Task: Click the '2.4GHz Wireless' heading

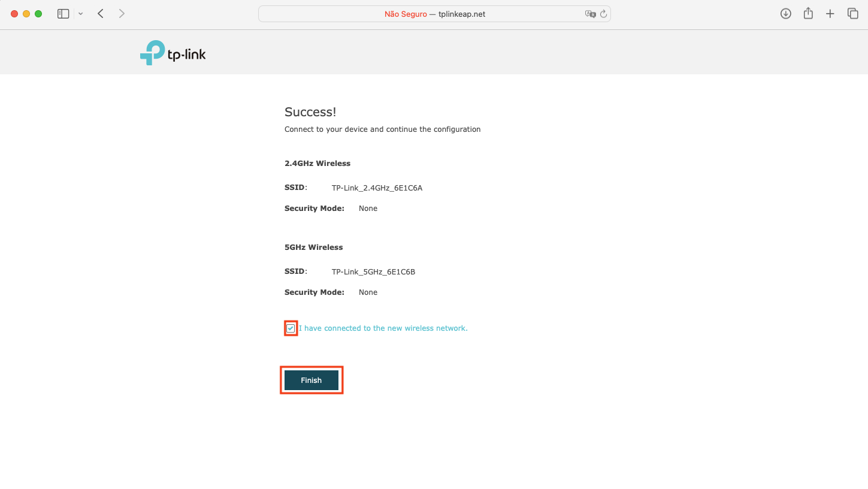Action: coord(317,164)
